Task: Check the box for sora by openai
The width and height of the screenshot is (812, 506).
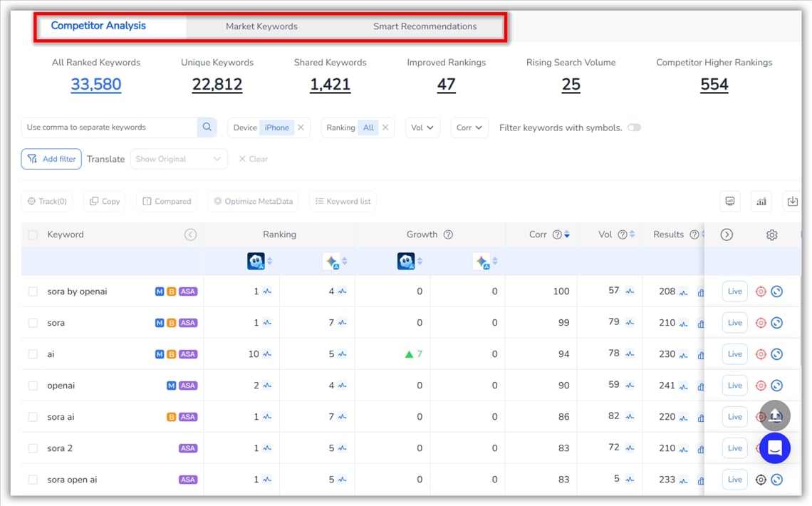Action: [33, 291]
